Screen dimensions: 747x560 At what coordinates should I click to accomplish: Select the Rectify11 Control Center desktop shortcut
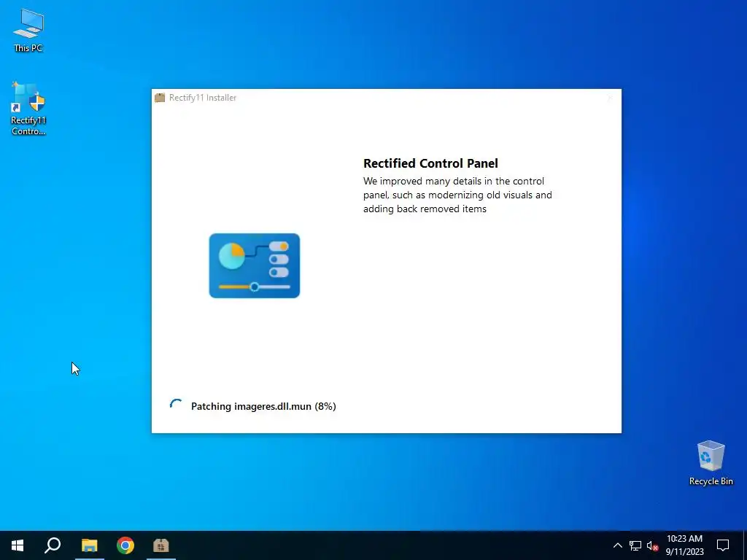28,109
